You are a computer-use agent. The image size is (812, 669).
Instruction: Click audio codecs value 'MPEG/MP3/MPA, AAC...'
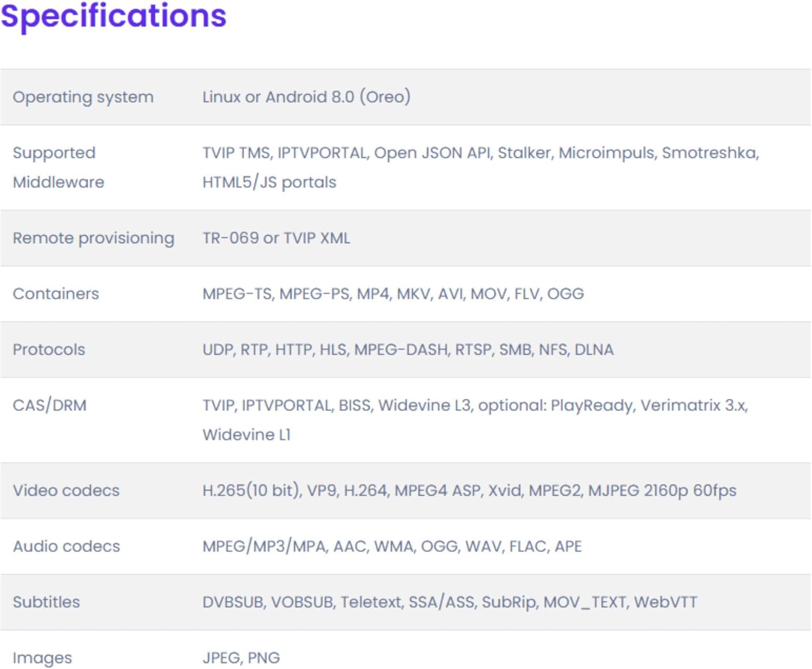(x=392, y=546)
